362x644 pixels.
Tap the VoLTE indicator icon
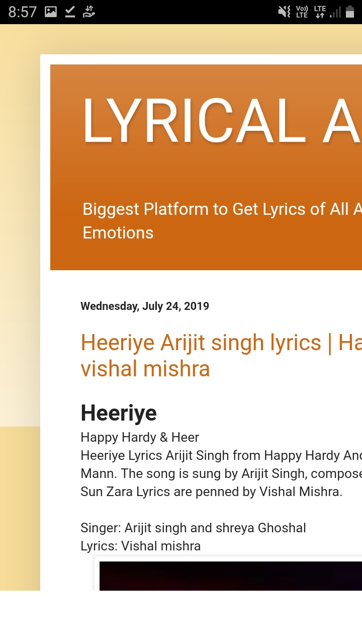tap(302, 12)
